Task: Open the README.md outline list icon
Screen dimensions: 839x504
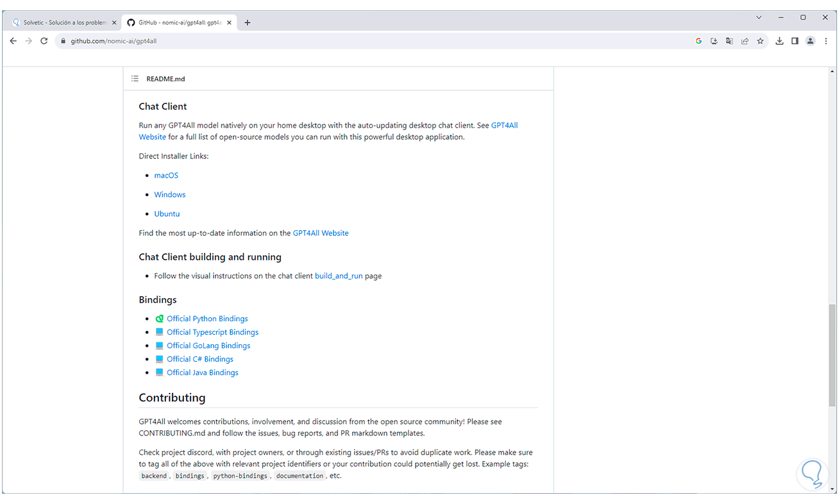Action: click(135, 79)
